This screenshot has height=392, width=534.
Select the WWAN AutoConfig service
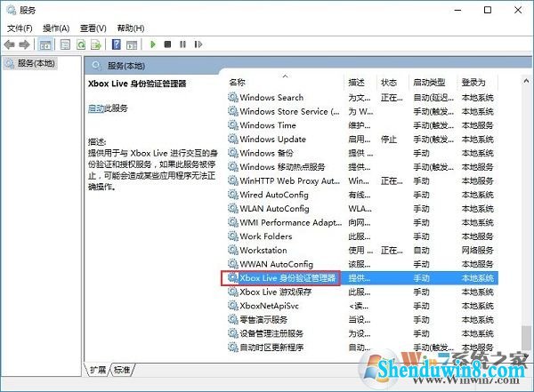click(363, 264)
